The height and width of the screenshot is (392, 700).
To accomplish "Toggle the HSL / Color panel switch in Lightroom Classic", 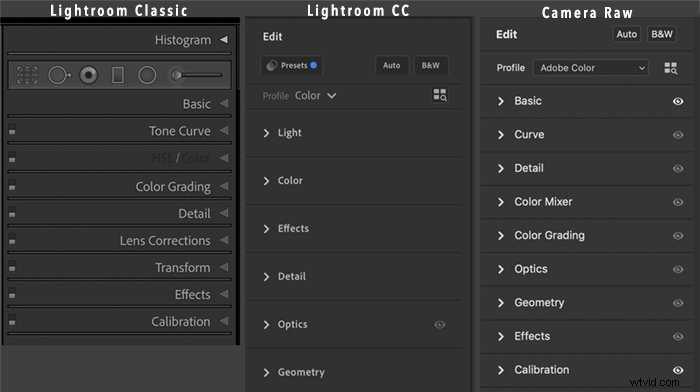I will point(12,157).
